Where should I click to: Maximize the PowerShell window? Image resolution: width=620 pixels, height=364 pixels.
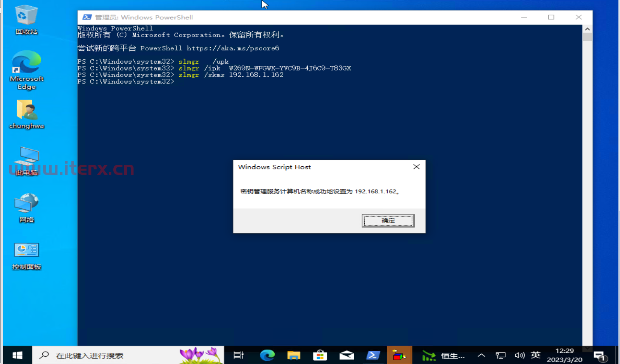pos(551,17)
